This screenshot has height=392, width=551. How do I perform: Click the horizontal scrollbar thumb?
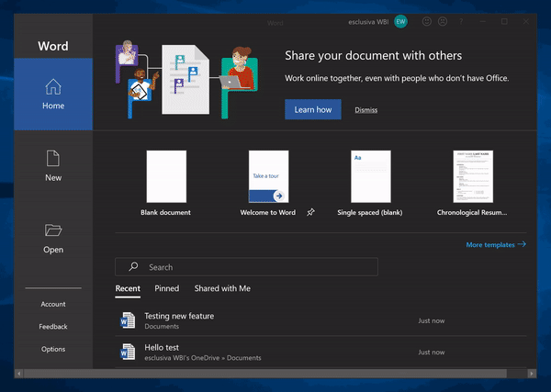tap(265, 374)
